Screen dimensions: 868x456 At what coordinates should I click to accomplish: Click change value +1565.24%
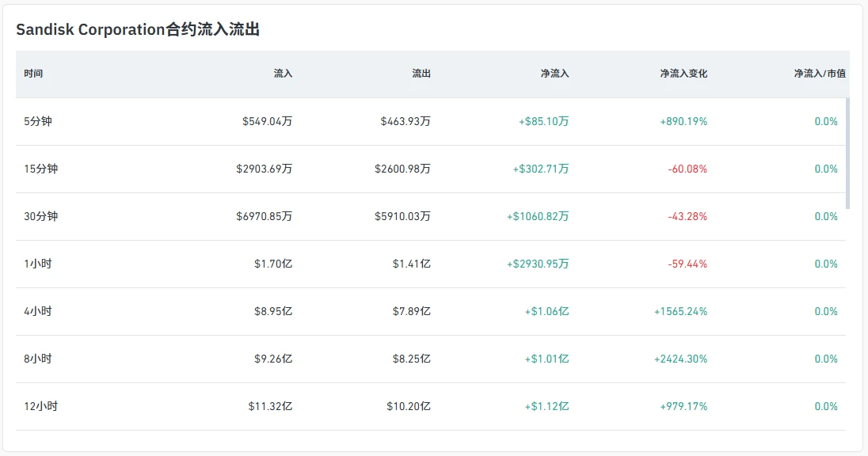click(x=681, y=312)
